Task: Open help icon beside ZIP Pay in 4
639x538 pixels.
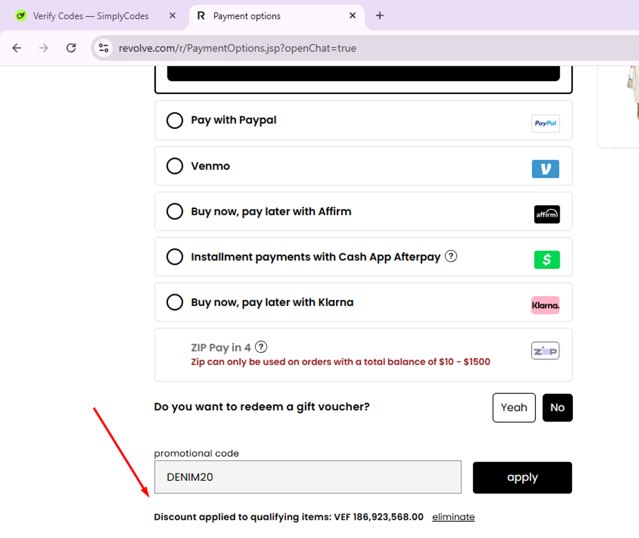Action: [x=261, y=347]
